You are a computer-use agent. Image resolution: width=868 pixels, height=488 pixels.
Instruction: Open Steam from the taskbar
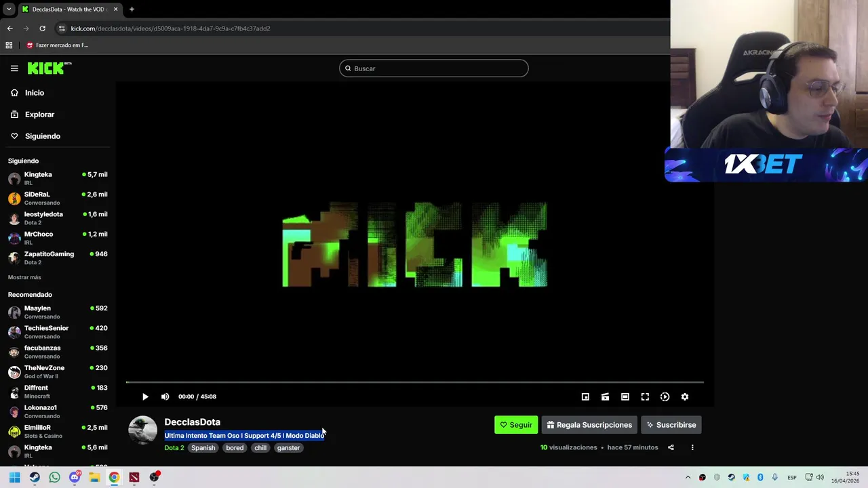click(x=35, y=477)
